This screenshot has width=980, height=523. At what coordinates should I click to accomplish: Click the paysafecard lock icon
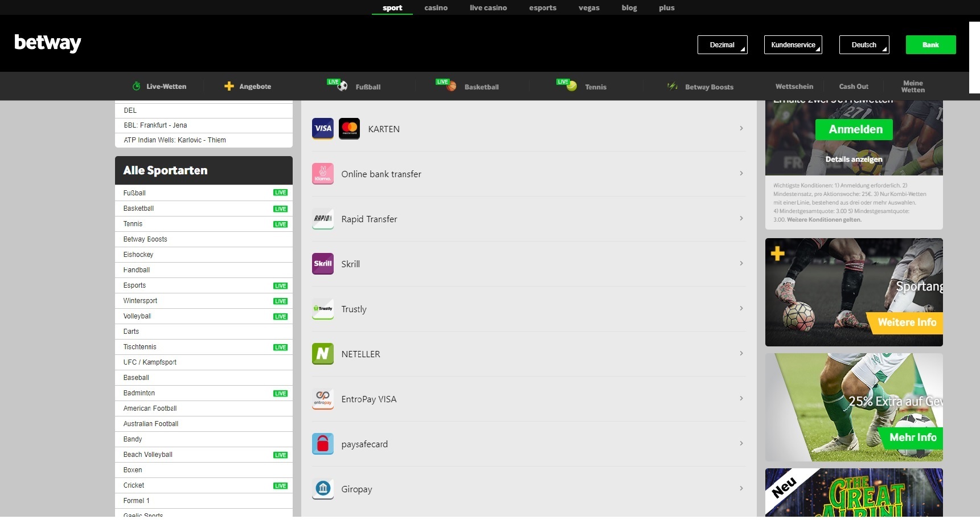[x=323, y=444]
